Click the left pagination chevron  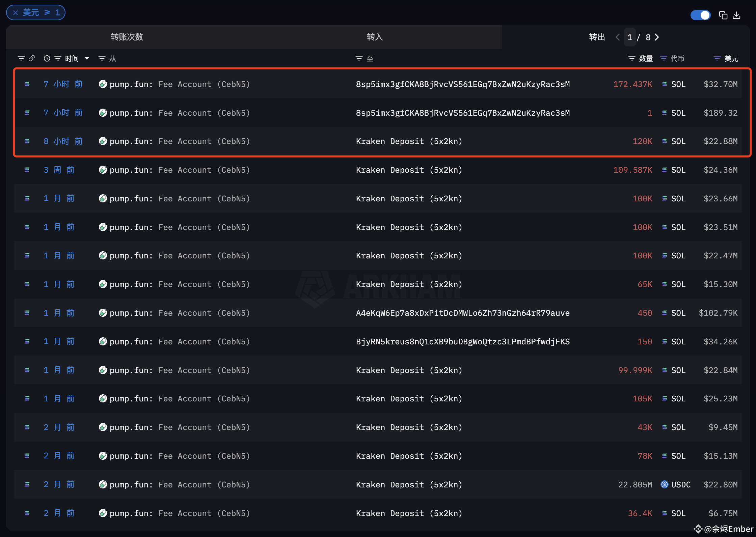[x=618, y=37]
